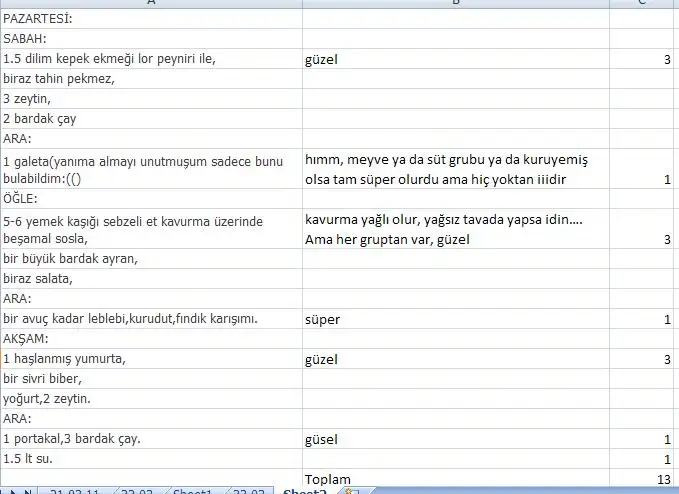Viewport: 679px width, 494px height.
Task: Select the active Sheet2 tab
Action: (x=304, y=492)
